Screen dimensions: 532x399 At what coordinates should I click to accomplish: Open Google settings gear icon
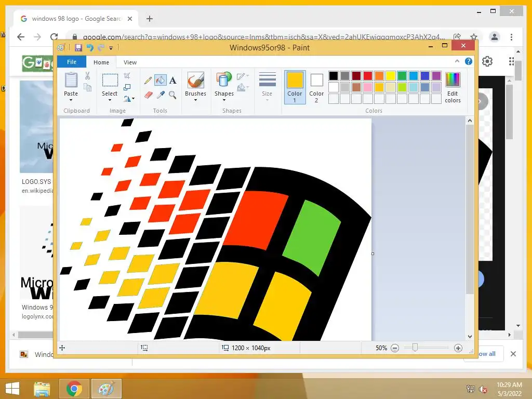tap(487, 61)
